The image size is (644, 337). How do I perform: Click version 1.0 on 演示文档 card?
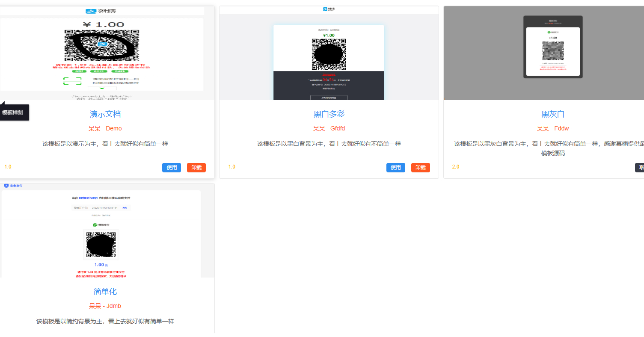(x=8, y=167)
